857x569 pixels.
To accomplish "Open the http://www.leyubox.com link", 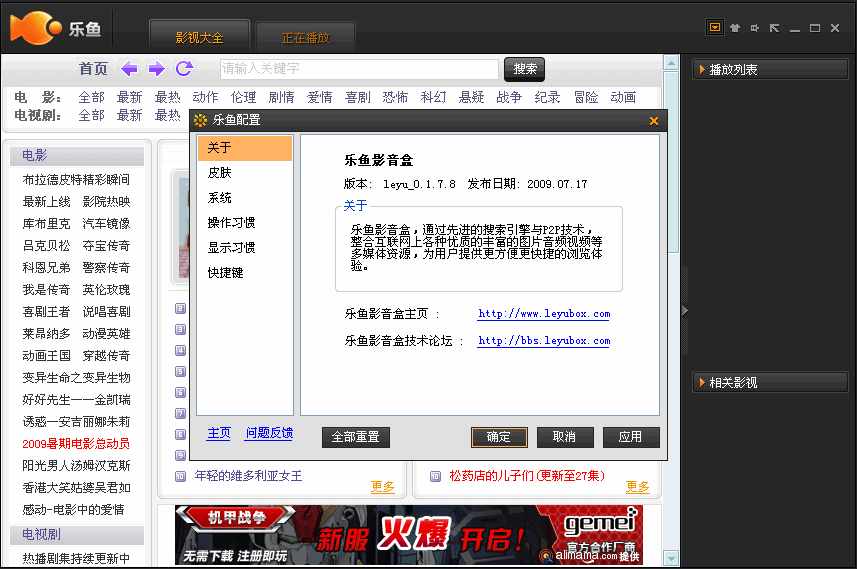I will (x=544, y=314).
